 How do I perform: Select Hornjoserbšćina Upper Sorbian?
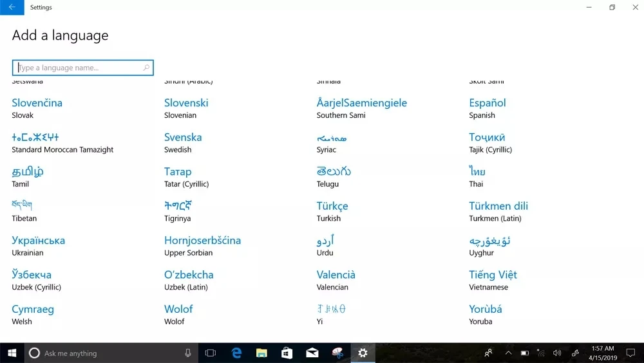(202, 246)
